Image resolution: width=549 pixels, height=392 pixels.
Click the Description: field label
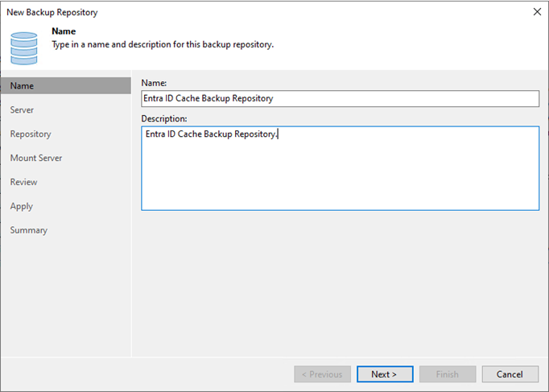coord(164,118)
